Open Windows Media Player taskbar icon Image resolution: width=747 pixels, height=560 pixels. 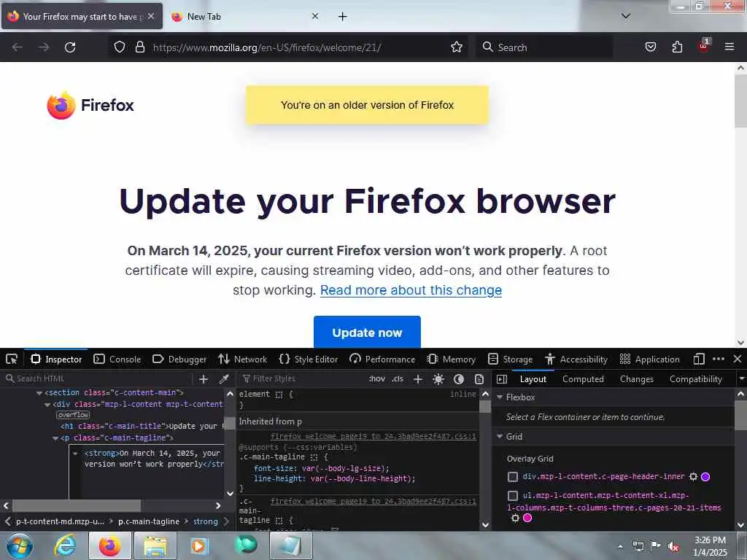199,545
